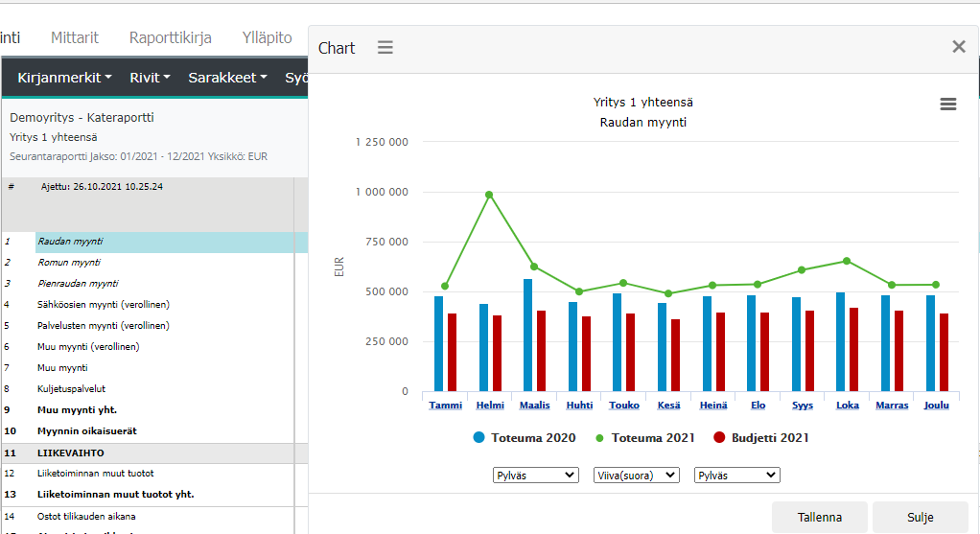Click the Helmi month axis link
The width and height of the screenshot is (980, 534).
[x=489, y=406]
